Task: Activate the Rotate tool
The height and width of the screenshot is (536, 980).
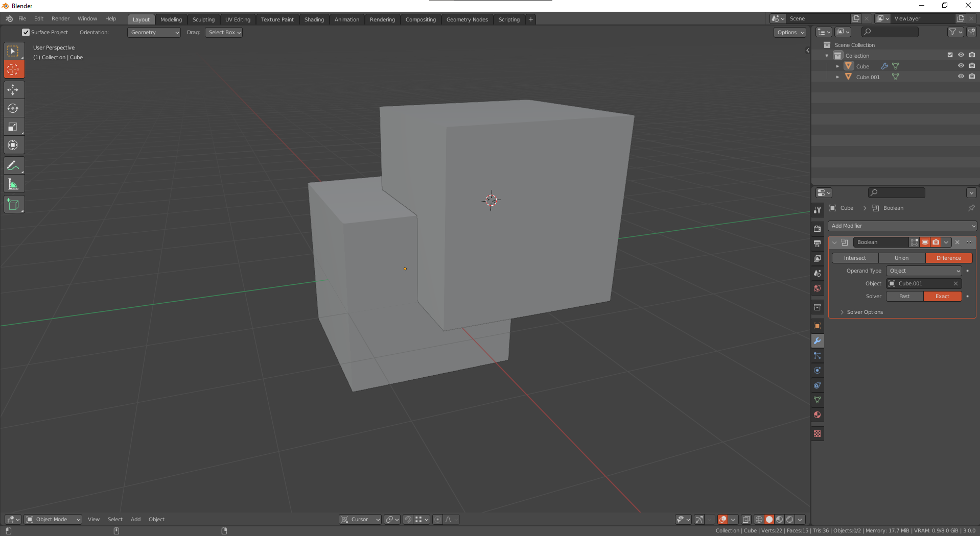Action: click(14, 108)
